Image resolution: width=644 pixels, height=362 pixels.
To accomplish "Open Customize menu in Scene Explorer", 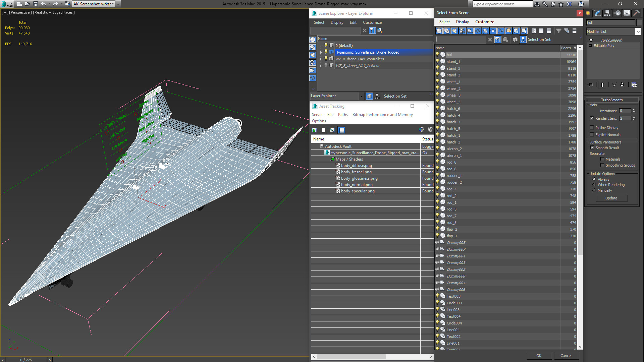I will (372, 22).
